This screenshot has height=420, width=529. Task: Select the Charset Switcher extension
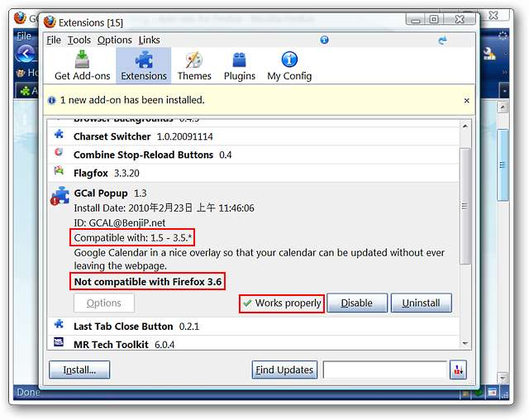[x=253, y=136]
